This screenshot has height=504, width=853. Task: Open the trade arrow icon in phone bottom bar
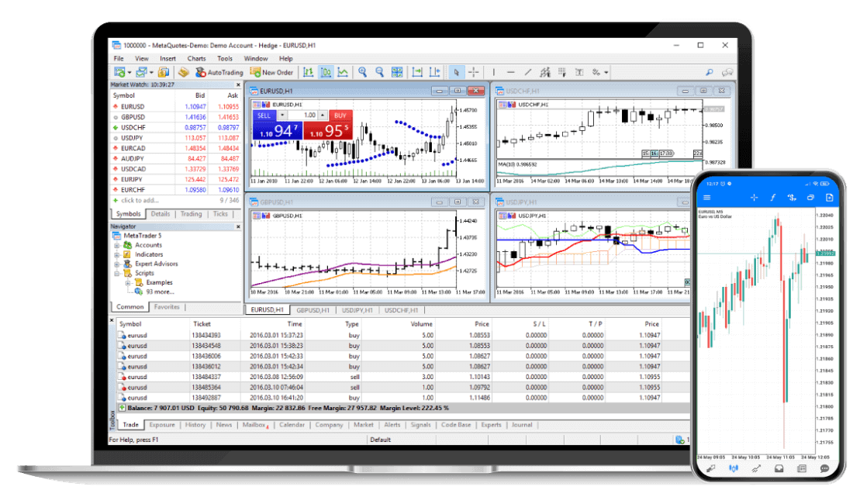point(756,468)
